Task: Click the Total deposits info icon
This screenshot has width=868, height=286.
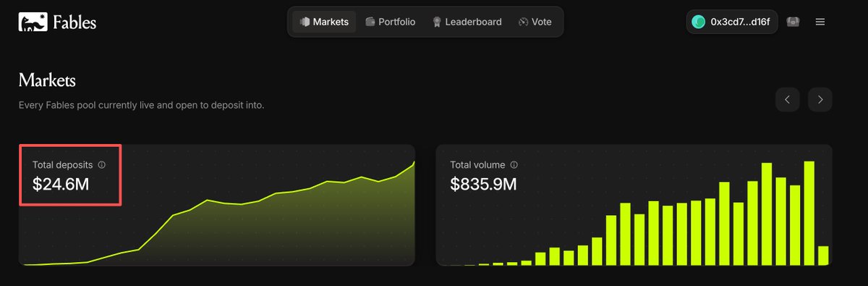Action: tap(101, 165)
